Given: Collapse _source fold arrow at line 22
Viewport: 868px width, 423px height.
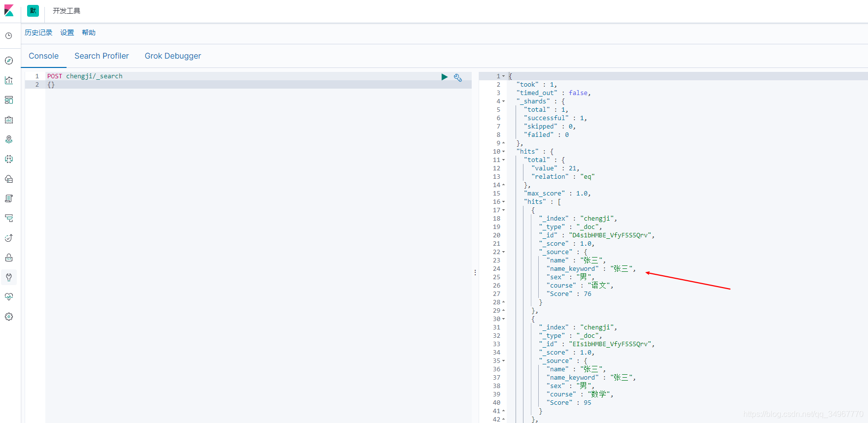Looking at the screenshot, I should [x=503, y=252].
